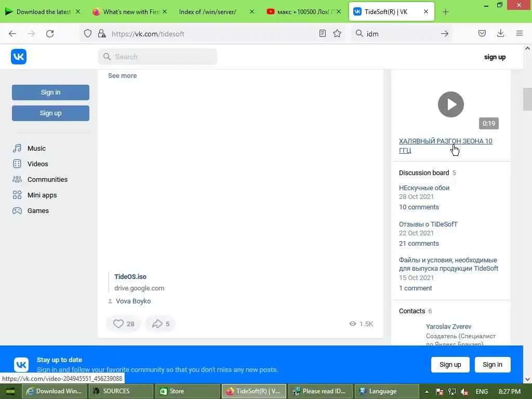Viewport: 532px width, 399px height.
Task: Click the muted volume tray icon
Action: click(x=464, y=392)
